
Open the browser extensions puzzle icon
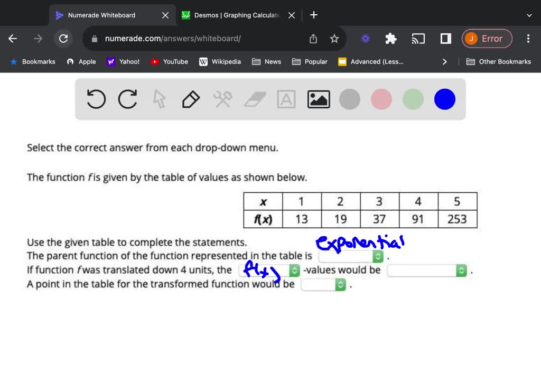pos(390,39)
